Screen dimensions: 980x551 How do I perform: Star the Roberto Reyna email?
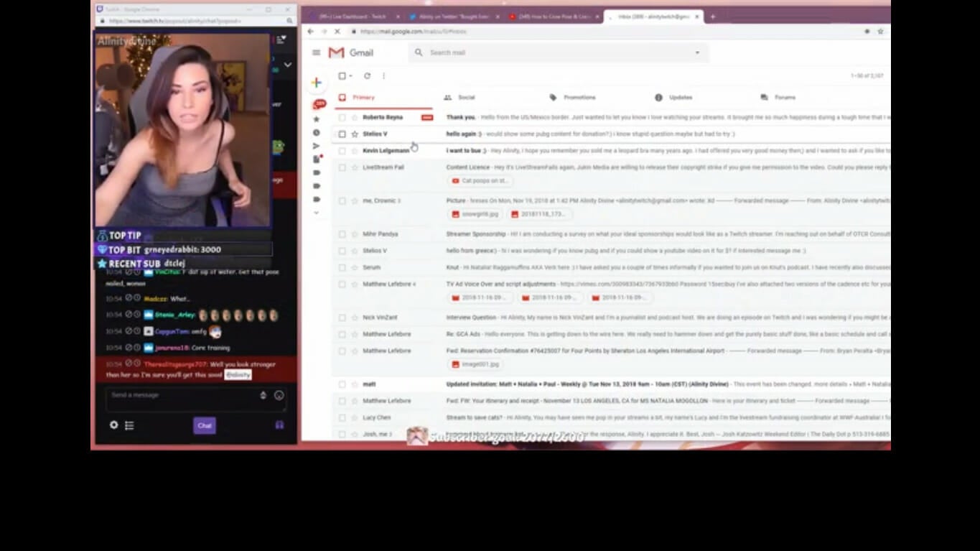(355, 117)
